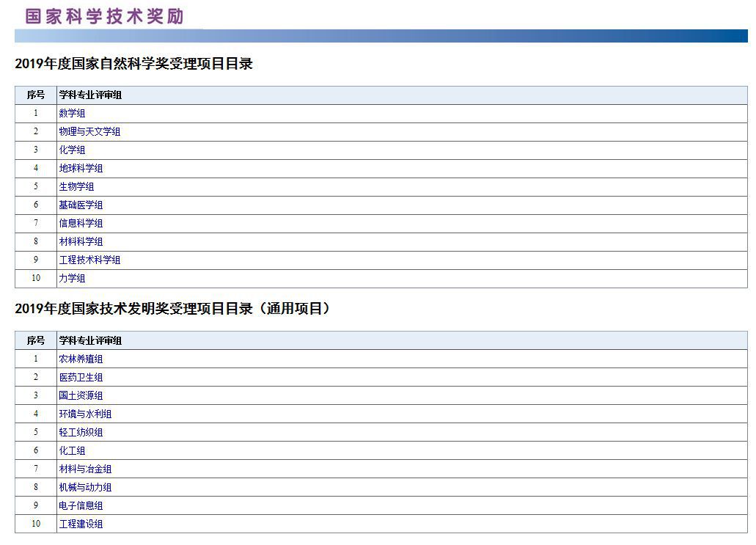Open the 国土资源组 link
Image resolution: width=756 pixels, height=545 pixels.
tap(81, 396)
